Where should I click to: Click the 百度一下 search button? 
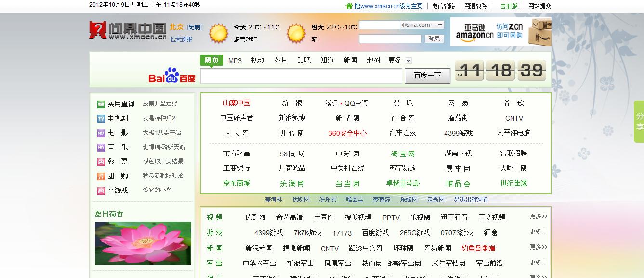pos(427,76)
